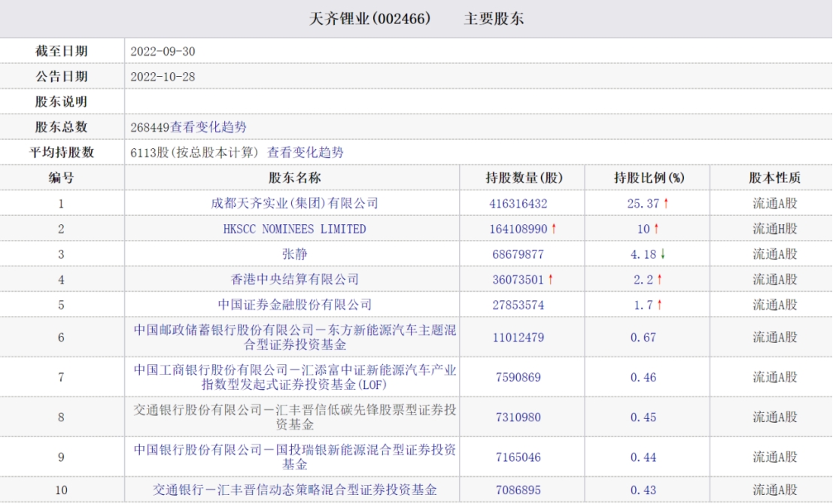Click 汇丰晋信动态策略混合型 fund link
The height and width of the screenshot is (504, 833).
point(294,490)
